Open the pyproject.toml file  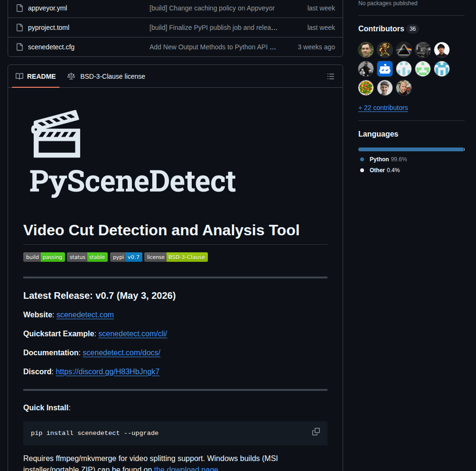click(48, 28)
